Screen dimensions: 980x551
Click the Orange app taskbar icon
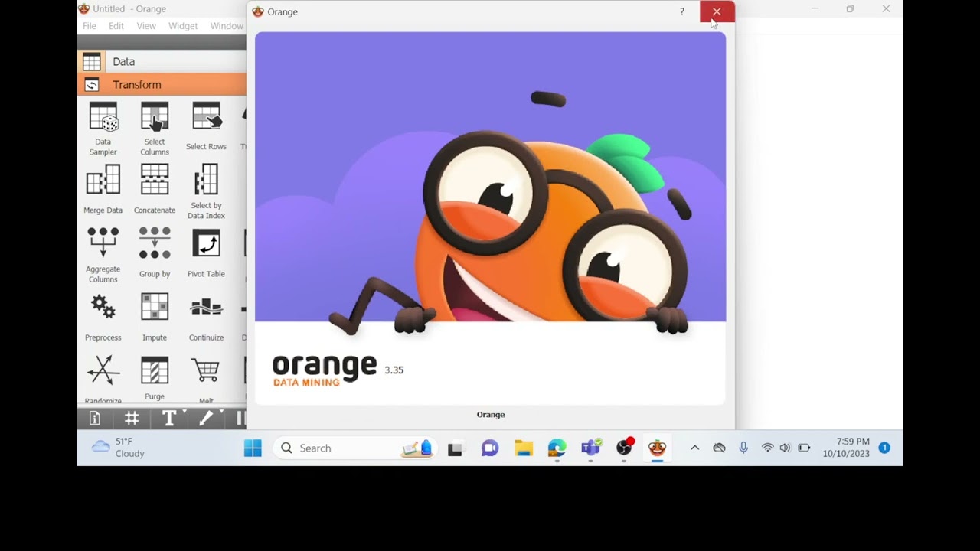click(658, 448)
